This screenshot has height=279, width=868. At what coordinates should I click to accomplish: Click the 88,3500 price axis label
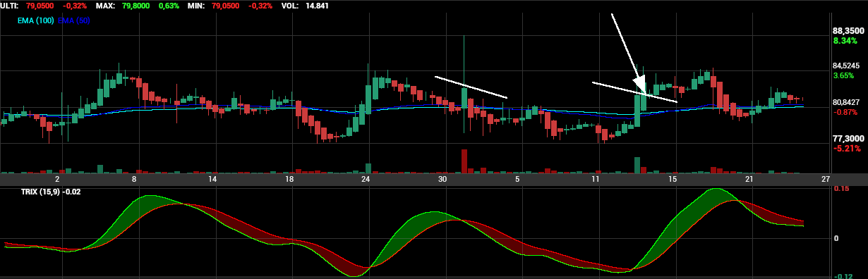(x=848, y=31)
